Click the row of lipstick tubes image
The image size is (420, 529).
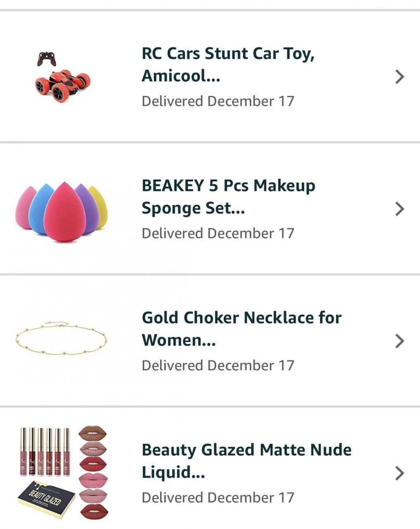coord(45,452)
